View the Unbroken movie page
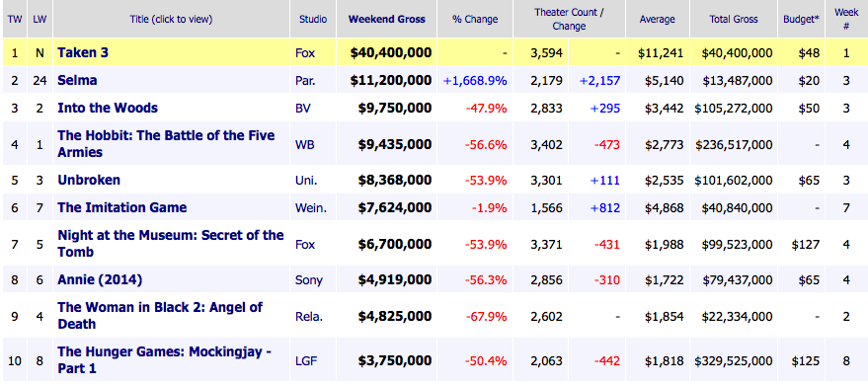 click(x=89, y=180)
